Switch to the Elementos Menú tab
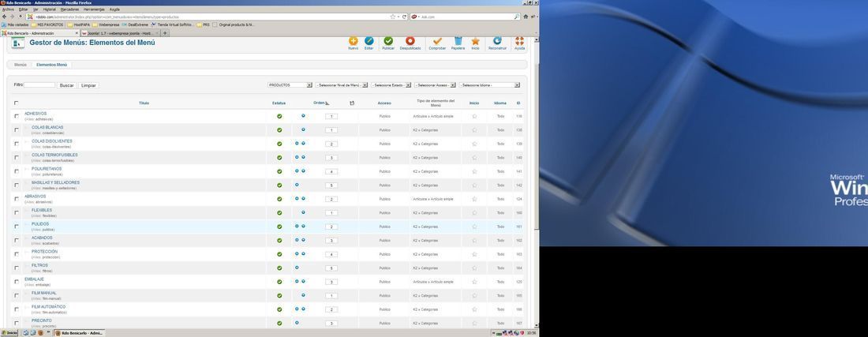This screenshot has height=337, width=868. click(51, 65)
